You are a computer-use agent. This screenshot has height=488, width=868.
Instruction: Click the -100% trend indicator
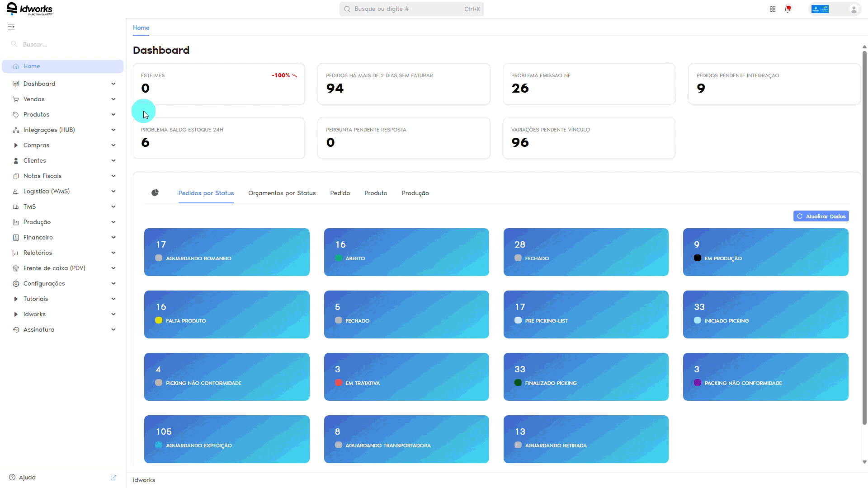pos(284,75)
